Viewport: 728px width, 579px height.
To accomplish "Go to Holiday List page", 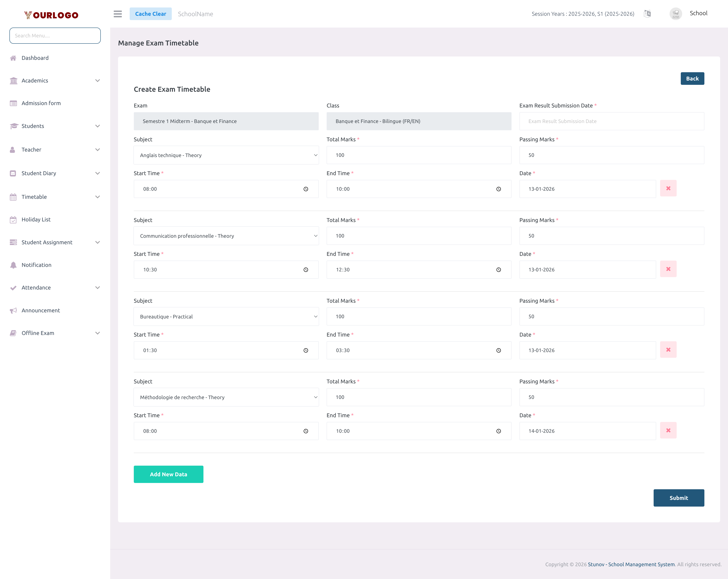I will [x=36, y=220].
